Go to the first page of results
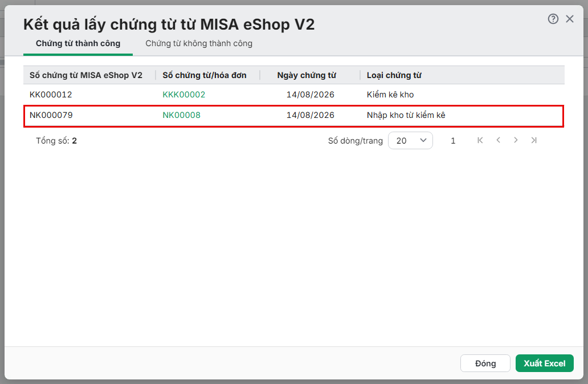Image resolution: width=588 pixels, height=384 pixels. 480,140
